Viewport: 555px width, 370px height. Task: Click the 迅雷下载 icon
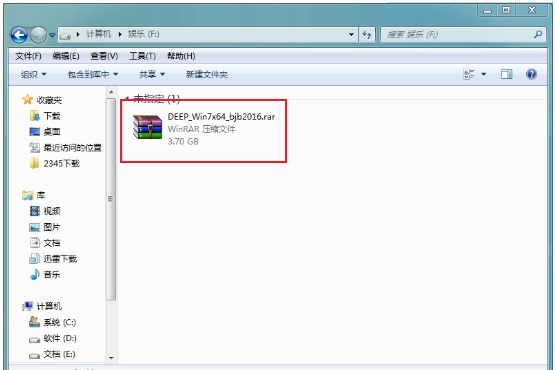pyautogui.click(x=34, y=258)
